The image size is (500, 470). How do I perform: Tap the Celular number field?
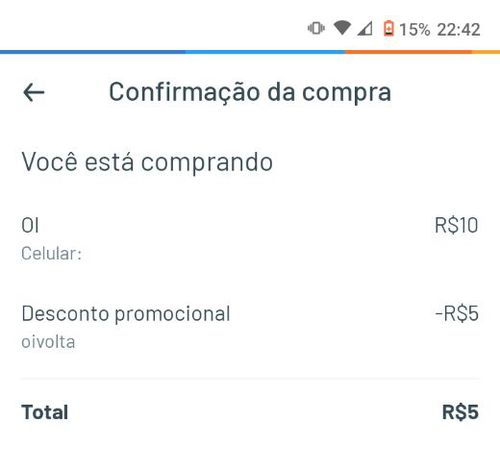pyautogui.click(x=51, y=254)
